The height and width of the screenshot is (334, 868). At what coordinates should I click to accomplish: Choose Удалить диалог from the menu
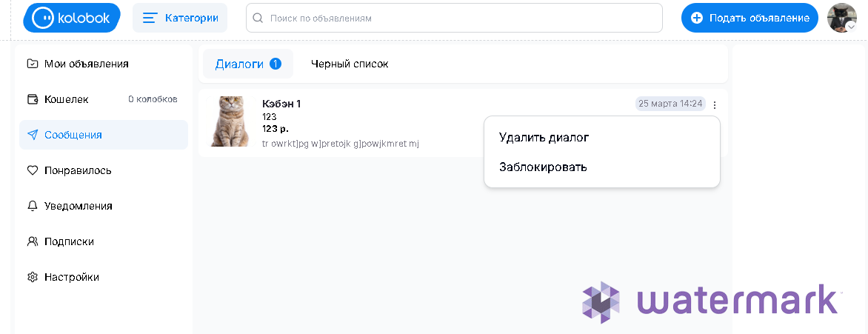tap(544, 137)
